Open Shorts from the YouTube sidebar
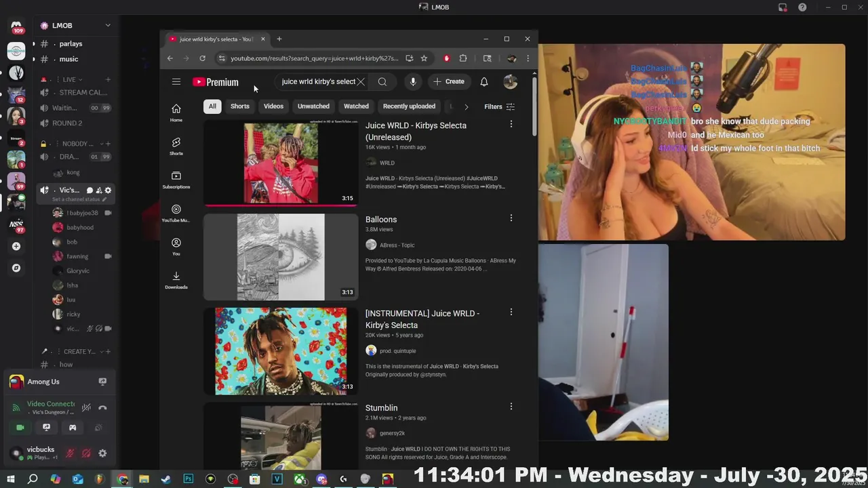 click(x=176, y=146)
